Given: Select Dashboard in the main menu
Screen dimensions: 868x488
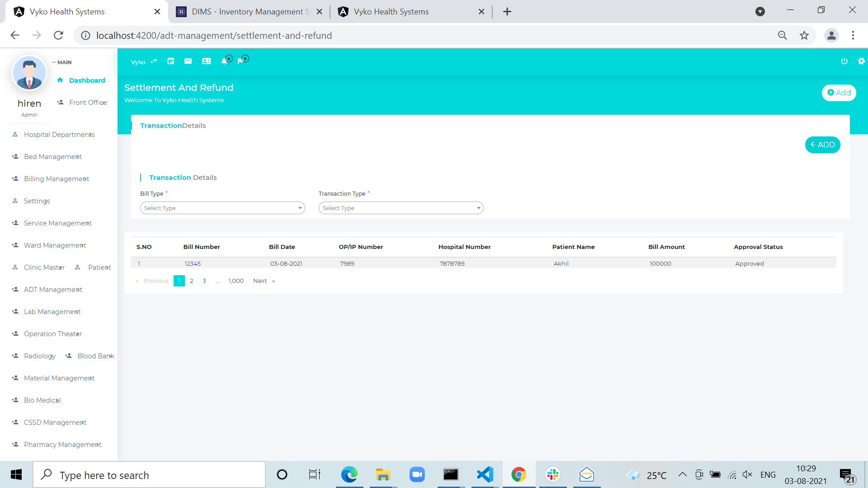Looking at the screenshot, I should [x=87, y=80].
